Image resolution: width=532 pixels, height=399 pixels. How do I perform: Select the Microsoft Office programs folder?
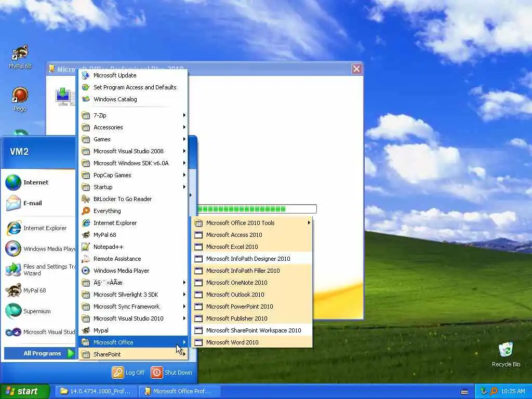click(x=134, y=342)
